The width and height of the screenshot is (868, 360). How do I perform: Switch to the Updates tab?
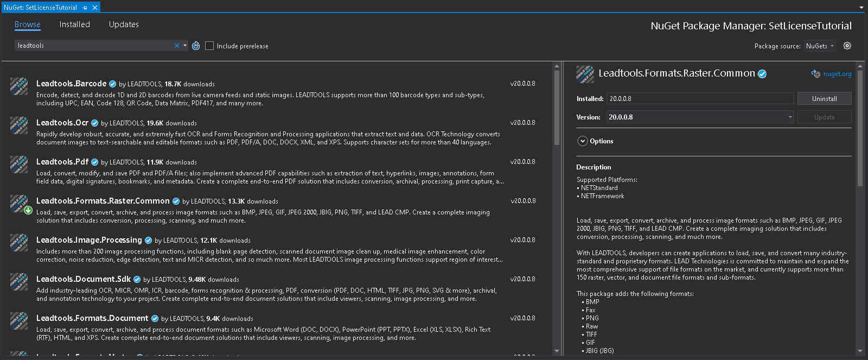click(x=124, y=24)
